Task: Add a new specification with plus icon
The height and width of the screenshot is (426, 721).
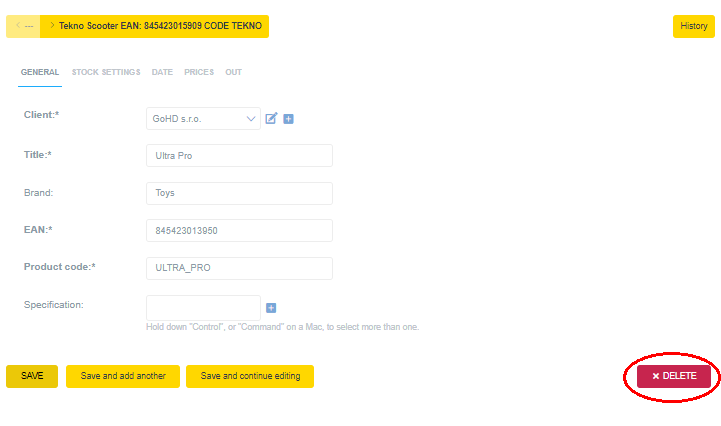Action: [x=271, y=308]
